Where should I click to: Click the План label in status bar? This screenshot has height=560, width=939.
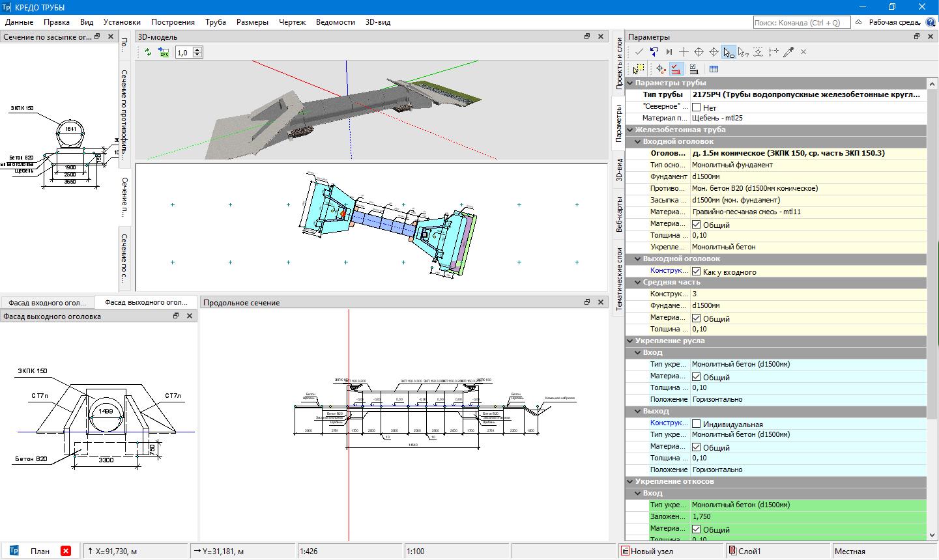(x=40, y=551)
